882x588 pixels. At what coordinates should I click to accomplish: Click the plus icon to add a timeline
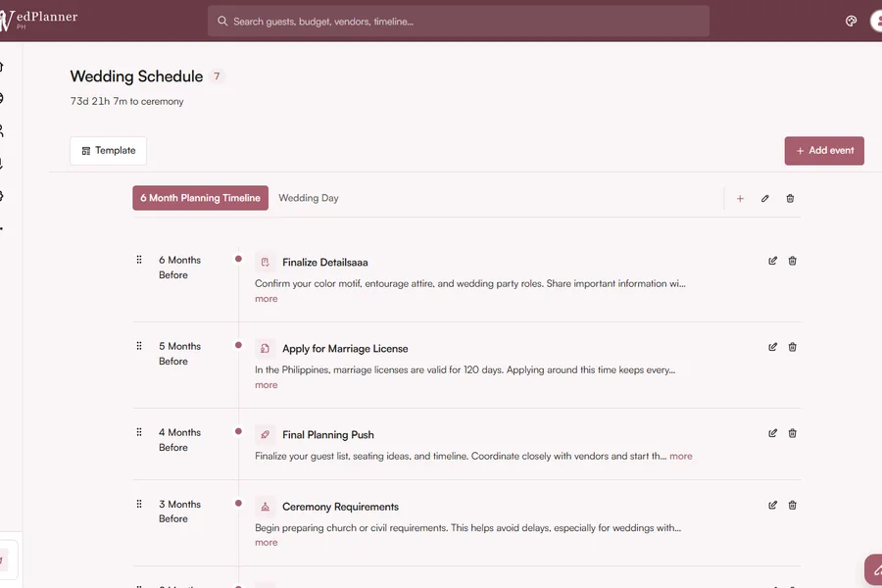pyautogui.click(x=740, y=199)
